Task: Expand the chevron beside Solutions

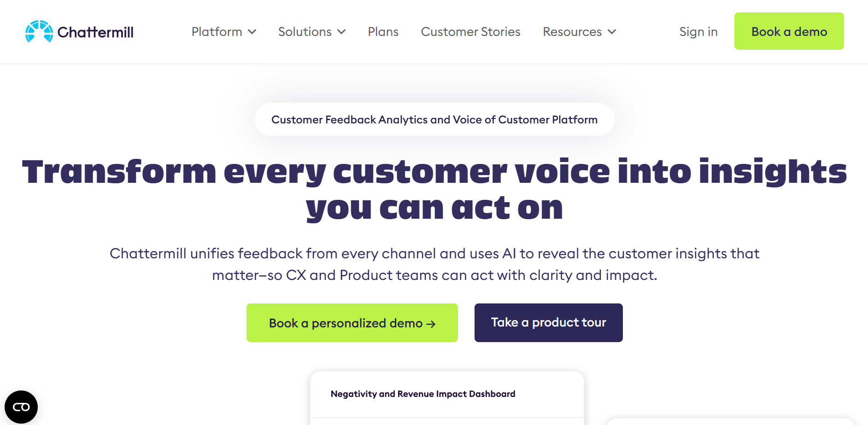Action: tap(341, 32)
